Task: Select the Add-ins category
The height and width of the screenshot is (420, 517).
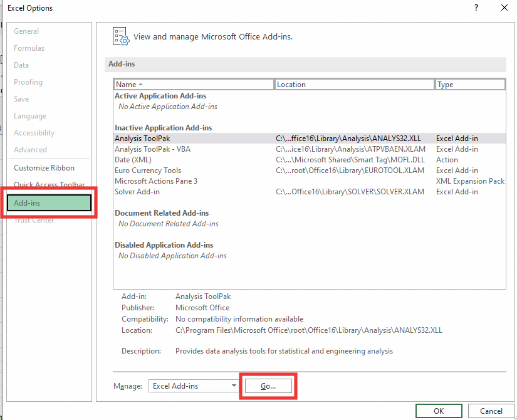Action: (50, 203)
